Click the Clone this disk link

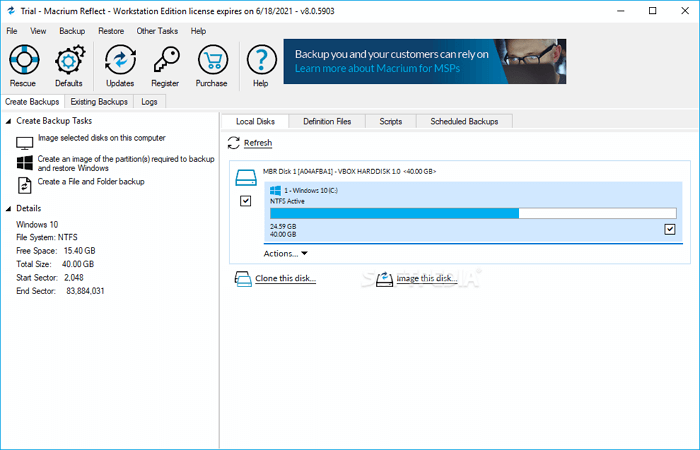285,279
